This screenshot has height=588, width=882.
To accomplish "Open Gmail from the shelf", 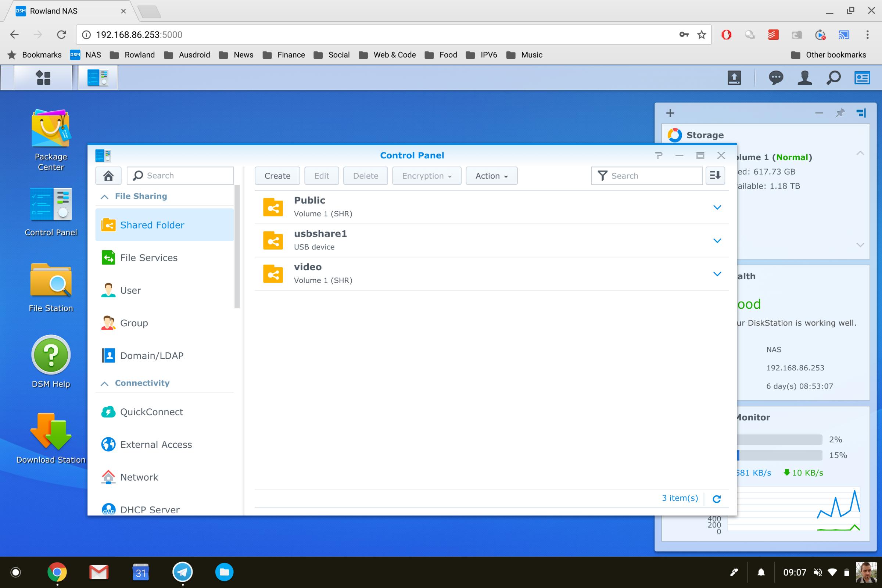I will coord(99,572).
